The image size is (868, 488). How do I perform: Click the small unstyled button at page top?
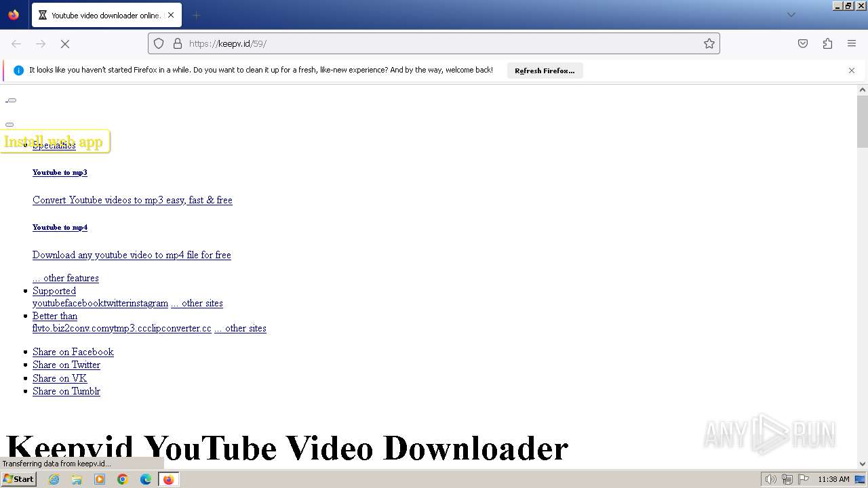(x=12, y=100)
